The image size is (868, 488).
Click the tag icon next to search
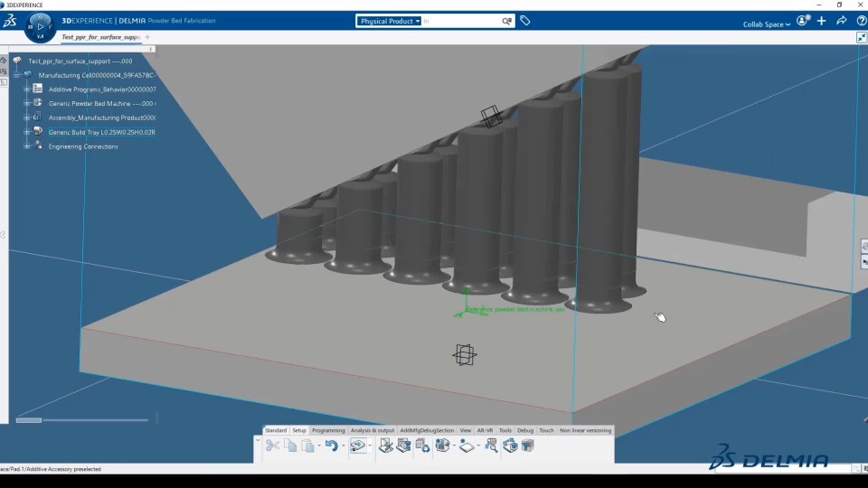(x=524, y=21)
